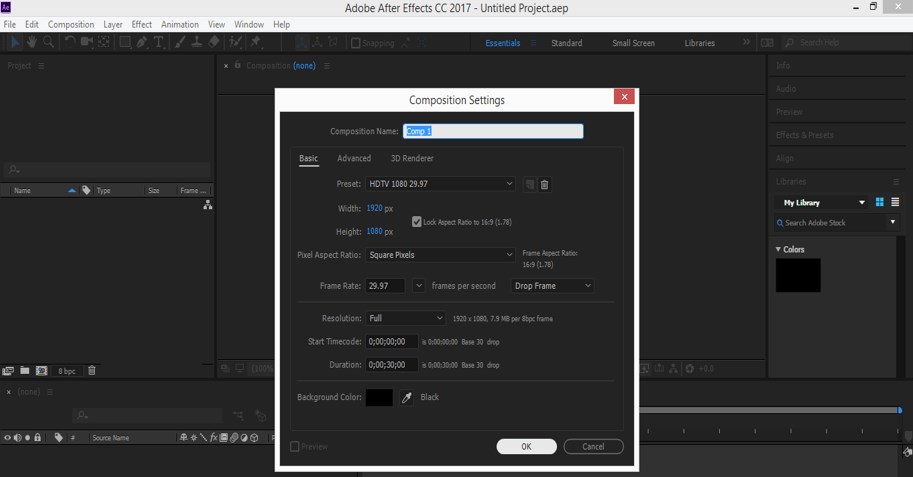This screenshot has width=913, height=477.
Task: Open the Preset dropdown
Action: [441, 184]
